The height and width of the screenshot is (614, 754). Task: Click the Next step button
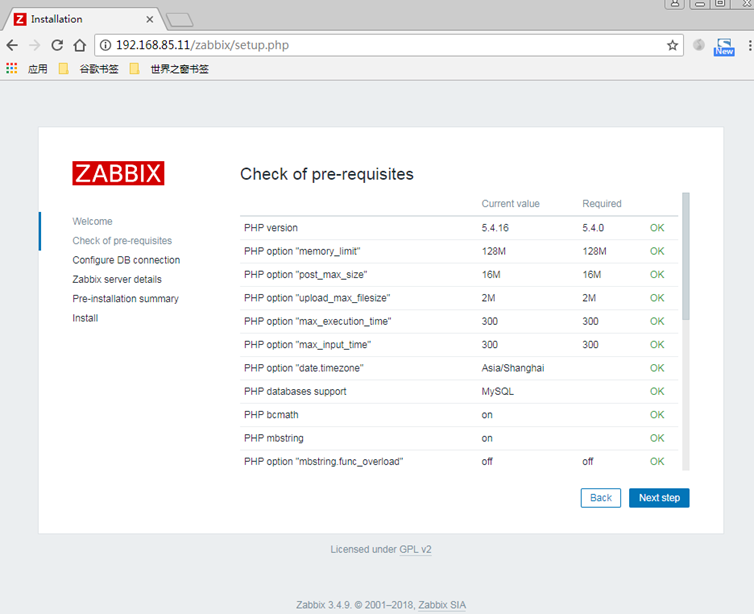pos(659,498)
